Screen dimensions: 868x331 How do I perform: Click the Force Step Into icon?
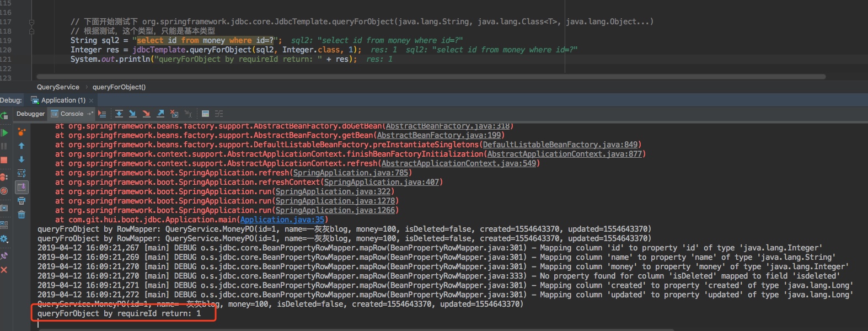coord(147,114)
